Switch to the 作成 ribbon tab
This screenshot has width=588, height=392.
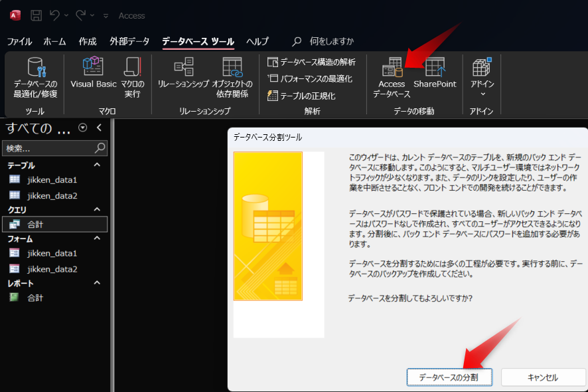(88, 41)
